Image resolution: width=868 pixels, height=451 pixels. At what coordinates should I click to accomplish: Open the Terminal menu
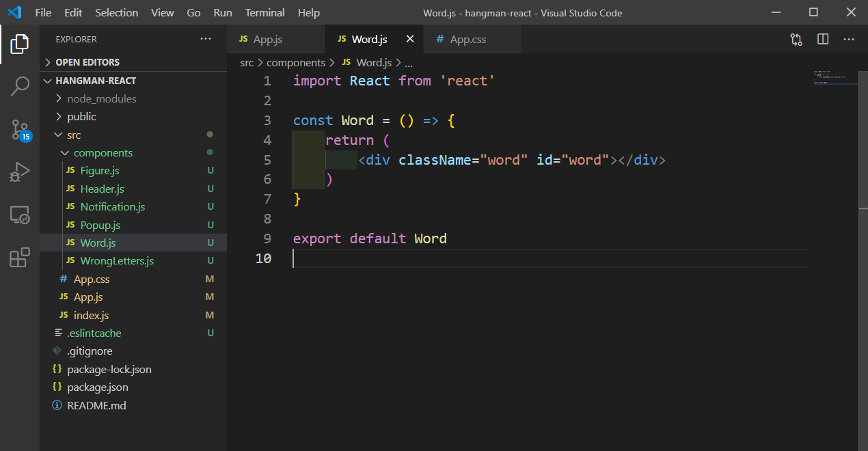click(265, 12)
